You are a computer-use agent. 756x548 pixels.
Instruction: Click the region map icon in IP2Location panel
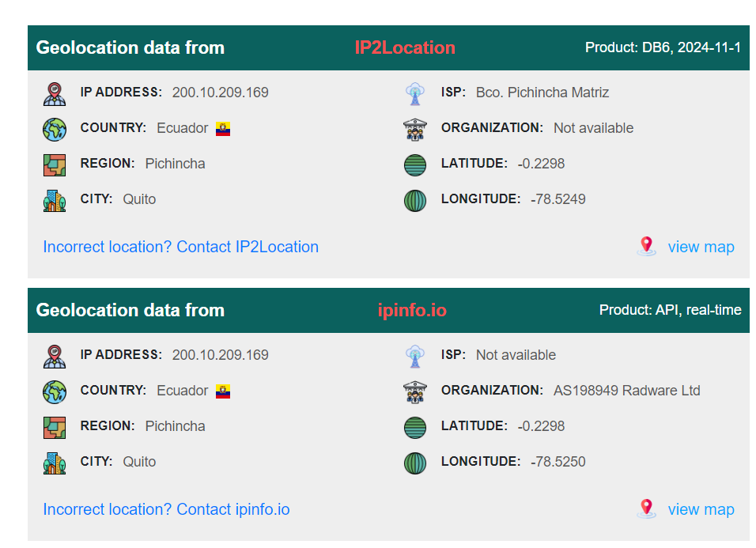tap(55, 164)
